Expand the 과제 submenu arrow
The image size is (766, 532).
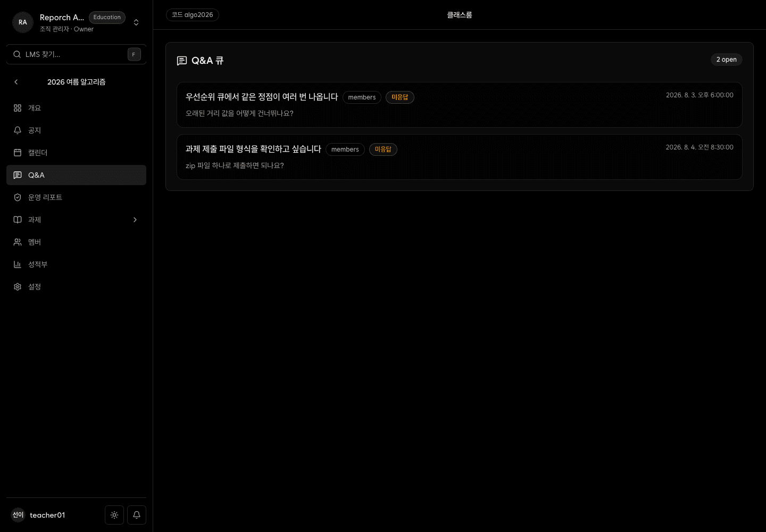(x=135, y=220)
